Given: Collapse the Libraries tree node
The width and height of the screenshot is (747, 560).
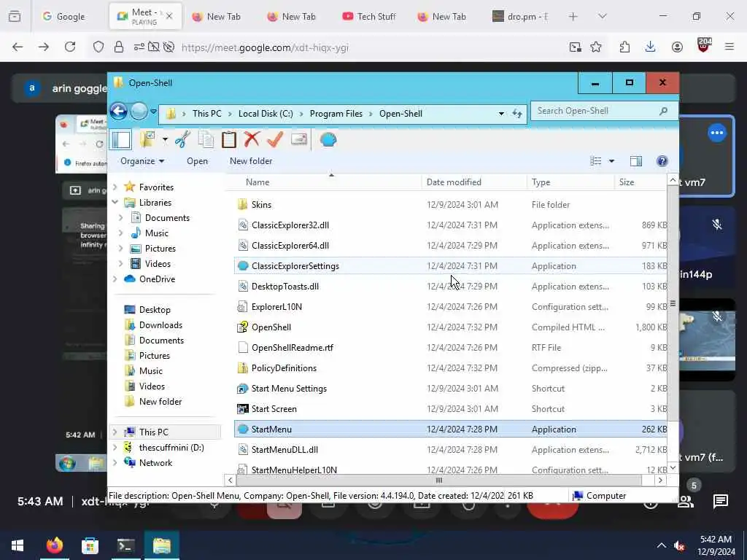Looking at the screenshot, I should 115,203.
